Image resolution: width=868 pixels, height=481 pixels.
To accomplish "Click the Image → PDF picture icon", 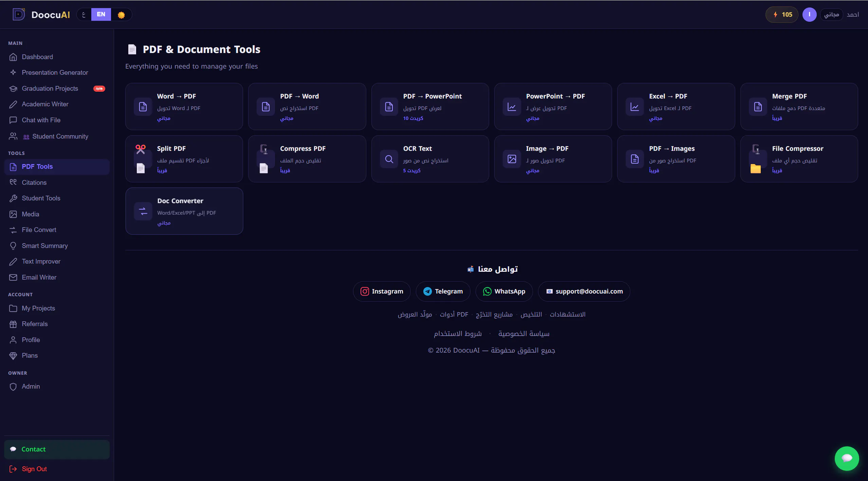I will coord(512,159).
